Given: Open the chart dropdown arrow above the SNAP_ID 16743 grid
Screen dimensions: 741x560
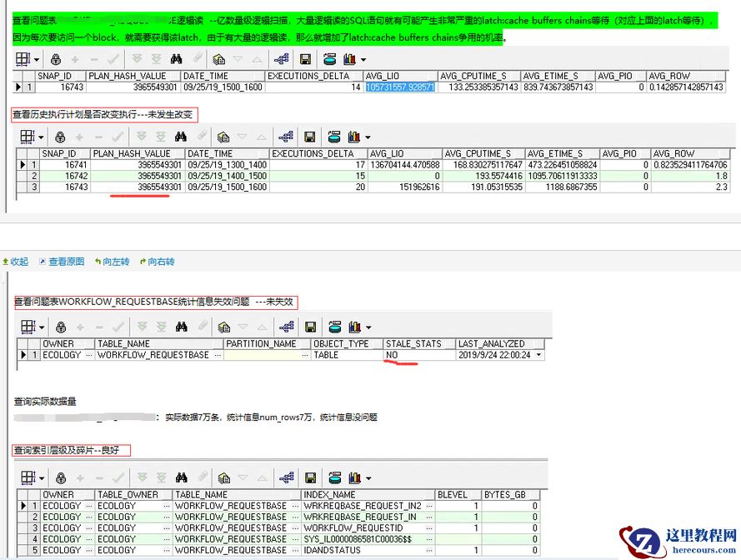Looking at the screenshot, I should coord(363,59).
